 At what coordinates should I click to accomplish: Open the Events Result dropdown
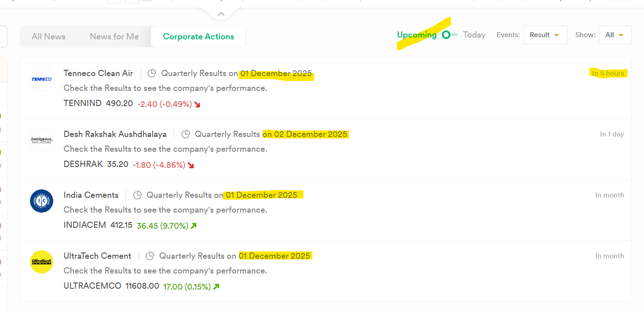545,35
